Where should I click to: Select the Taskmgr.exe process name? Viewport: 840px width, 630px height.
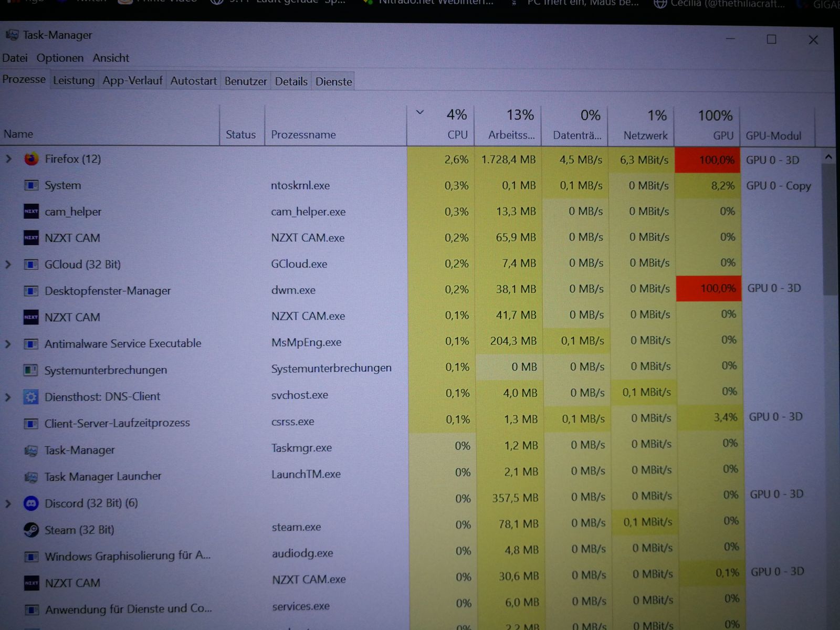[x=301, y=448]
